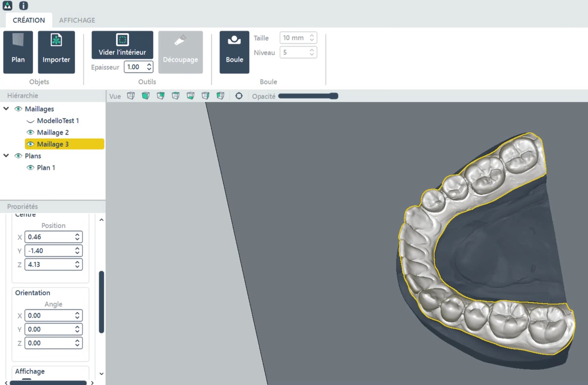Increase the Epaisseur value stepper

coord(149,65)
